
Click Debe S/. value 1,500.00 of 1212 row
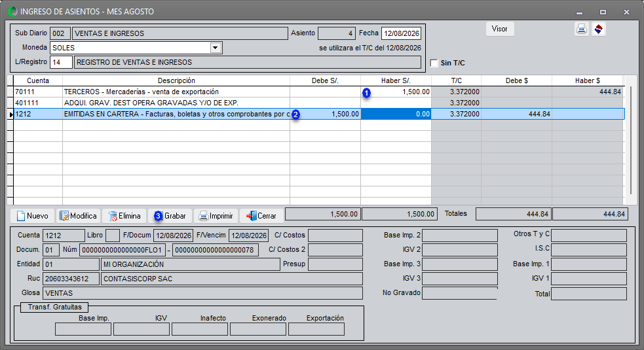coord(326,114)
